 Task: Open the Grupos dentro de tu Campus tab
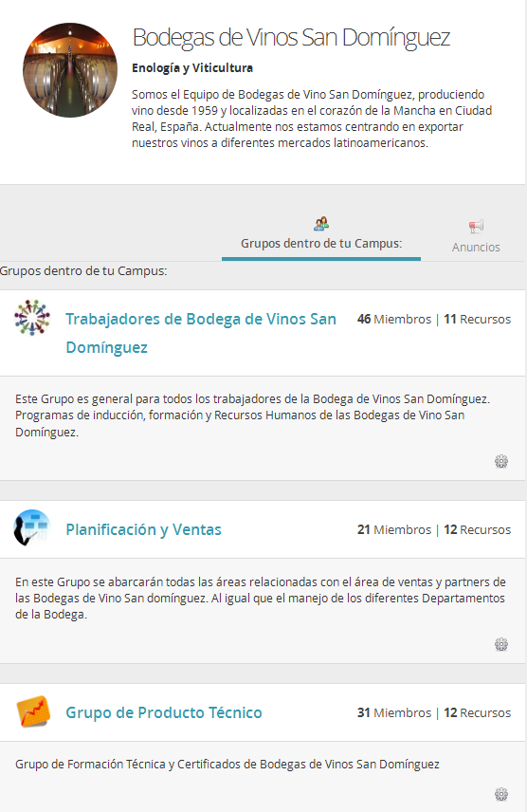click(321, 237)
